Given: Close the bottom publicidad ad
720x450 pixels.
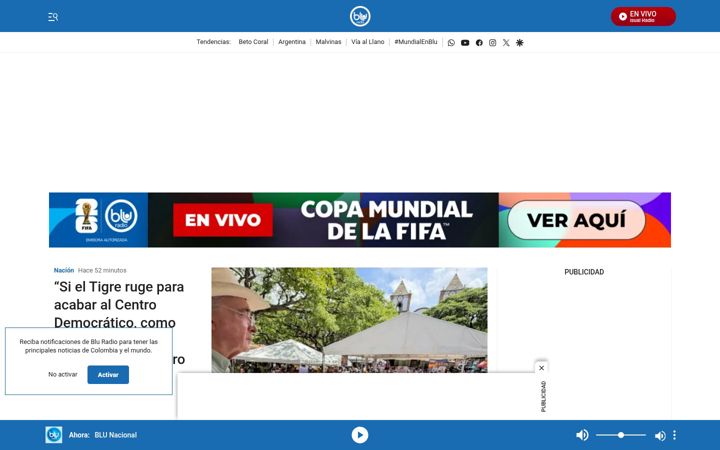Looking at the screenshot, I should point(541,368).
